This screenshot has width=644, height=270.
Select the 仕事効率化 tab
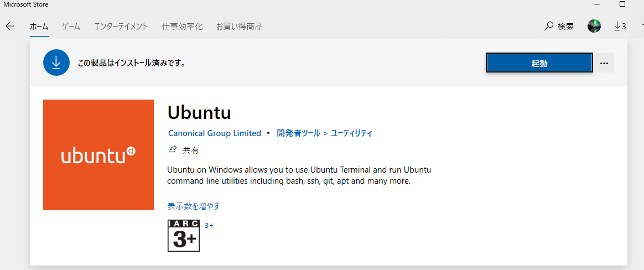182,27
